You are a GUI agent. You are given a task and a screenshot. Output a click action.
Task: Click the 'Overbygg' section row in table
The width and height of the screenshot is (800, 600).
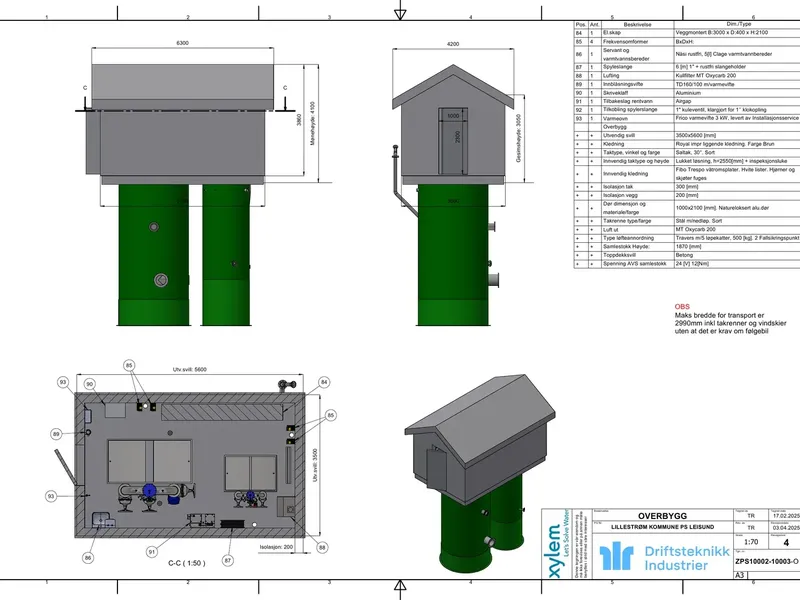(687, 127)
